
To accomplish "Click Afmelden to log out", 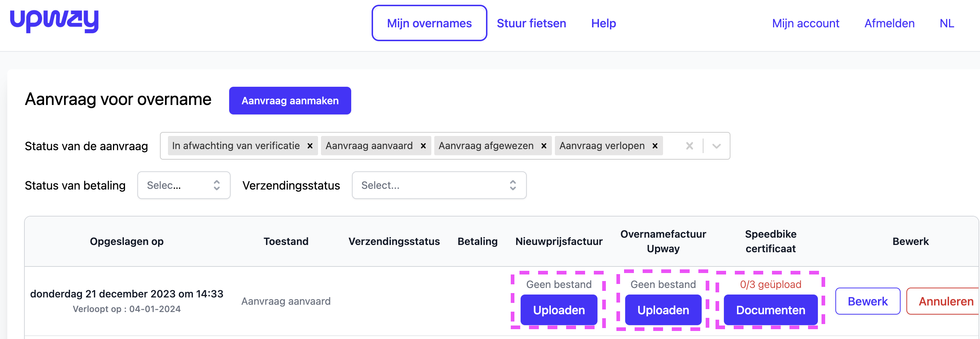I will tap(889, 23).
